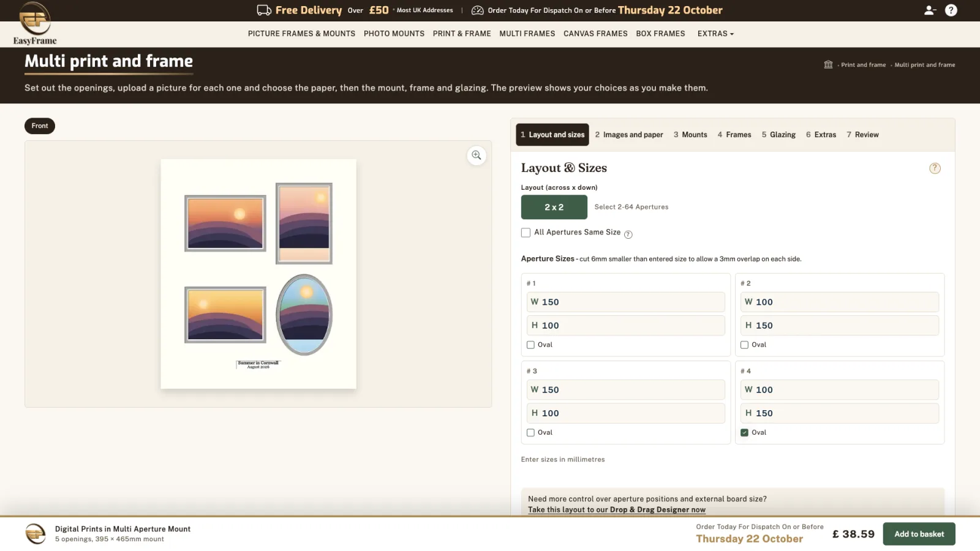Click the delivery van icon
Viewport: 980px width, 551px height.
coord(264,10)
